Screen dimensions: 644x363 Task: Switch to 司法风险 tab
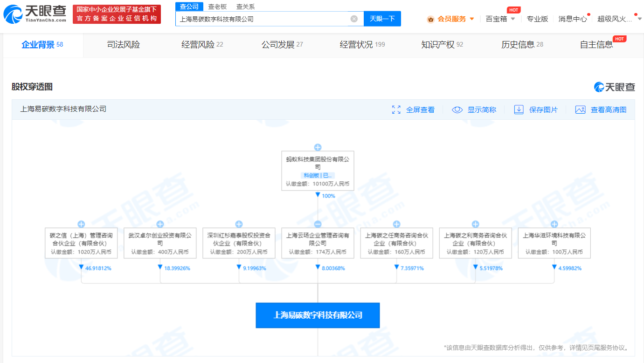click(x=123, y=45)
